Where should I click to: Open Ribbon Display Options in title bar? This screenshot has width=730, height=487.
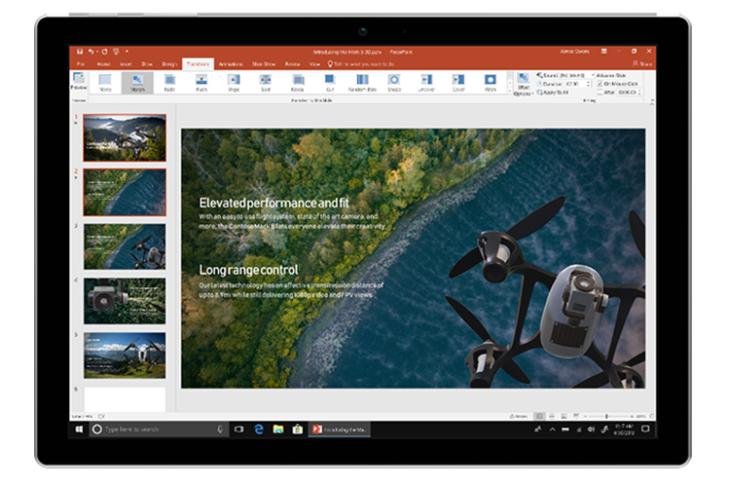(x=604, y=51)
